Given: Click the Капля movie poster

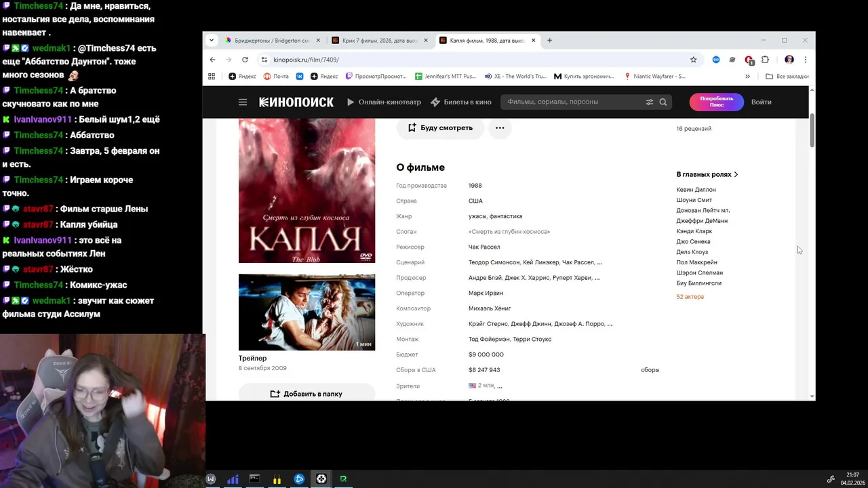Looking at the screenshot, I should tap(307, 190).
